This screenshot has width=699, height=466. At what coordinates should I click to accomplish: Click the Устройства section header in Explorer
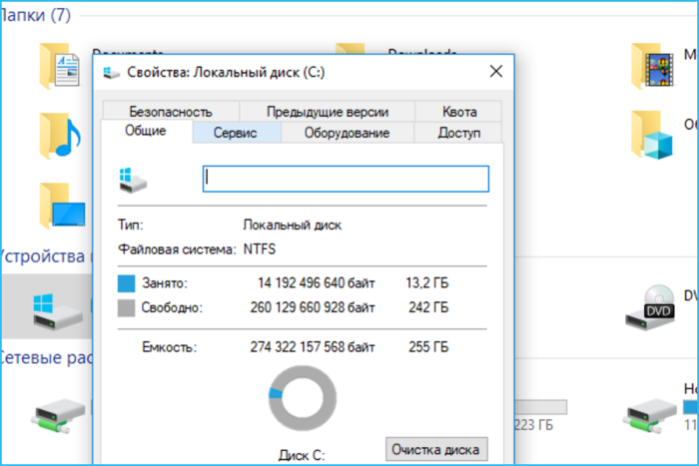click(x=46, y=256)
